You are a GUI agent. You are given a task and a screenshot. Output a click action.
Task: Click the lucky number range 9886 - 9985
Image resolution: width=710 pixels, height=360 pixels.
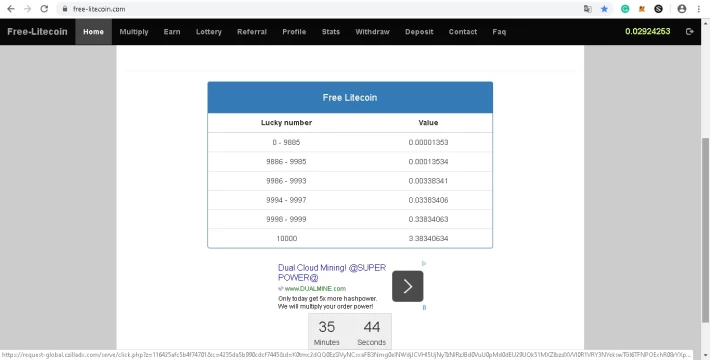pos(286,162)
